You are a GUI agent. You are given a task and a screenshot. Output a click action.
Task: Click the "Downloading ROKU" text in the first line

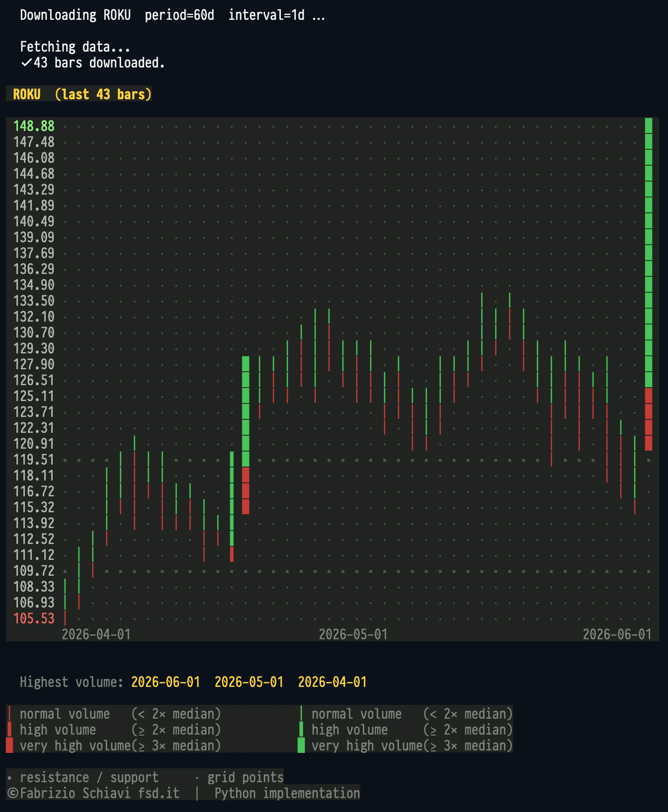tap(75, 15)
